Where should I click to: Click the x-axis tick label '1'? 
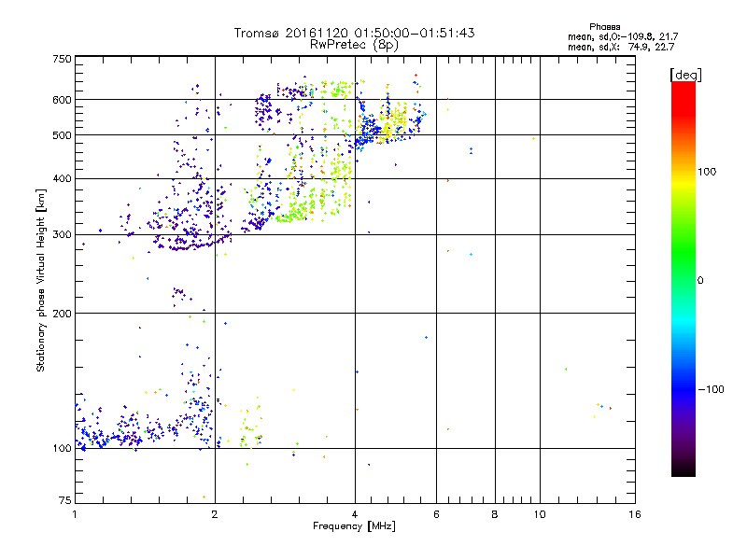point(75,514)
